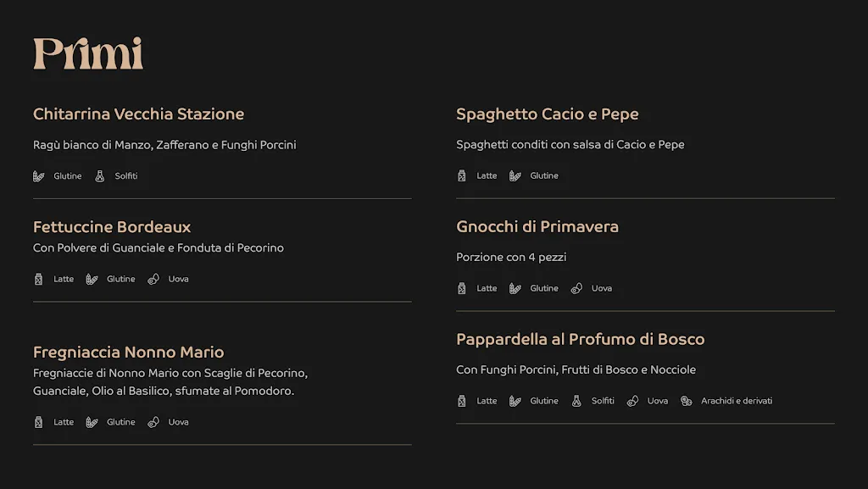The image size is (868, 489).
Task: Click the Fregniaccia Nonno Mario description text
Action: point(170,381)
